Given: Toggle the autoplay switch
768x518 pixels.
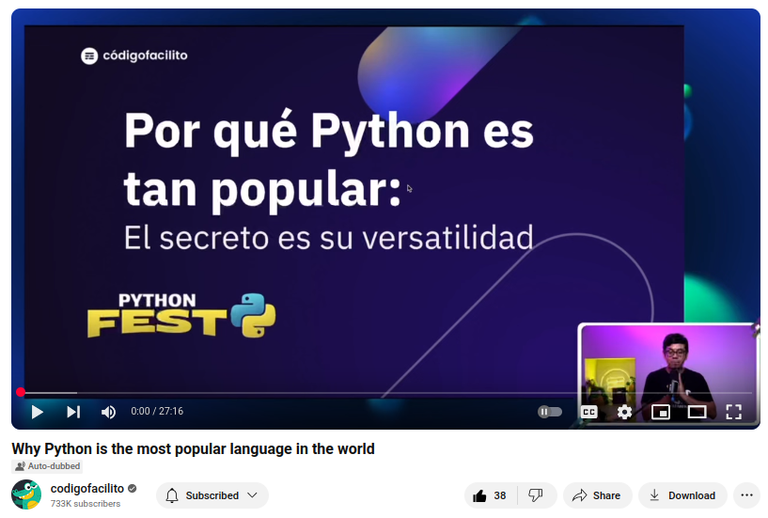Looking at the screenshot, I should pyautogui.click(x=550, y=412).
